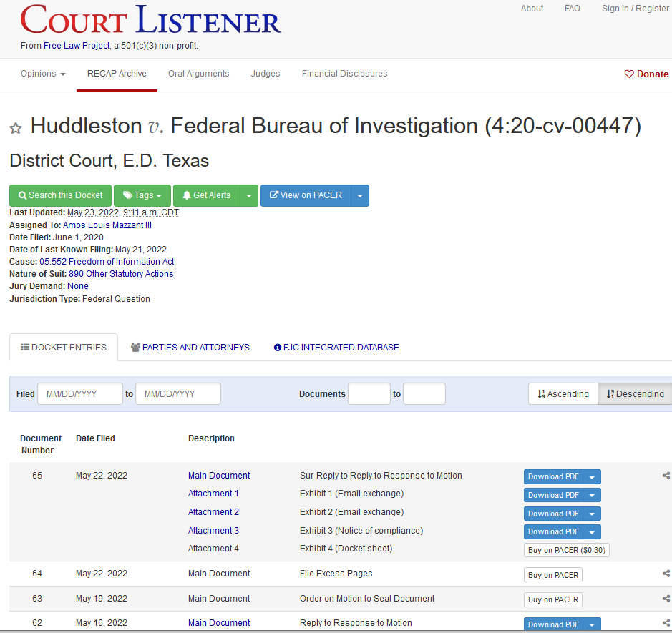Screen dimensions: 672x633
Task: Download PDF of Reply to Response to Motion
Action: (x=553, y=624)
